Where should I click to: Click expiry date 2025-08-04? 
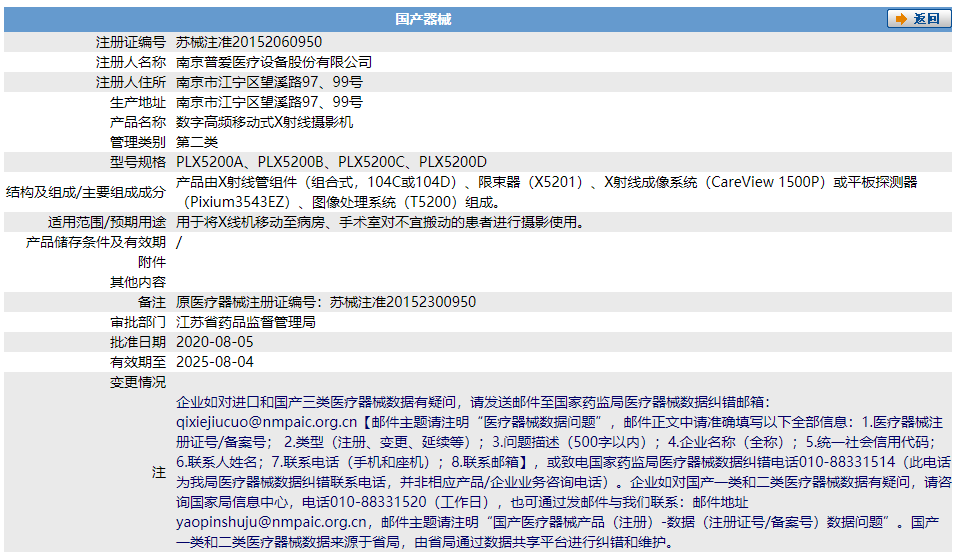coord(215,362)
